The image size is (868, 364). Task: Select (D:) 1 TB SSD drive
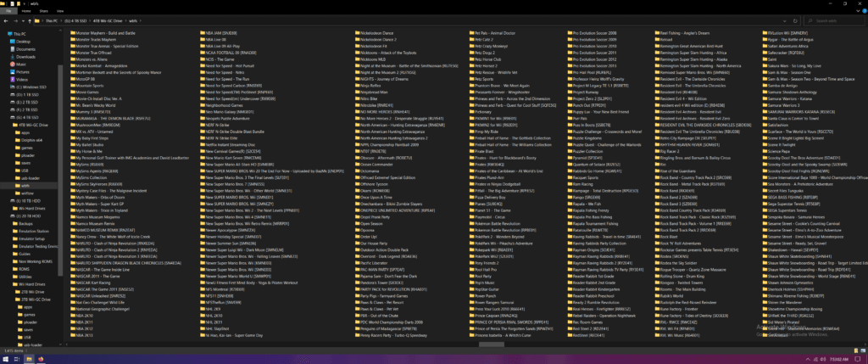click(23, 95)
